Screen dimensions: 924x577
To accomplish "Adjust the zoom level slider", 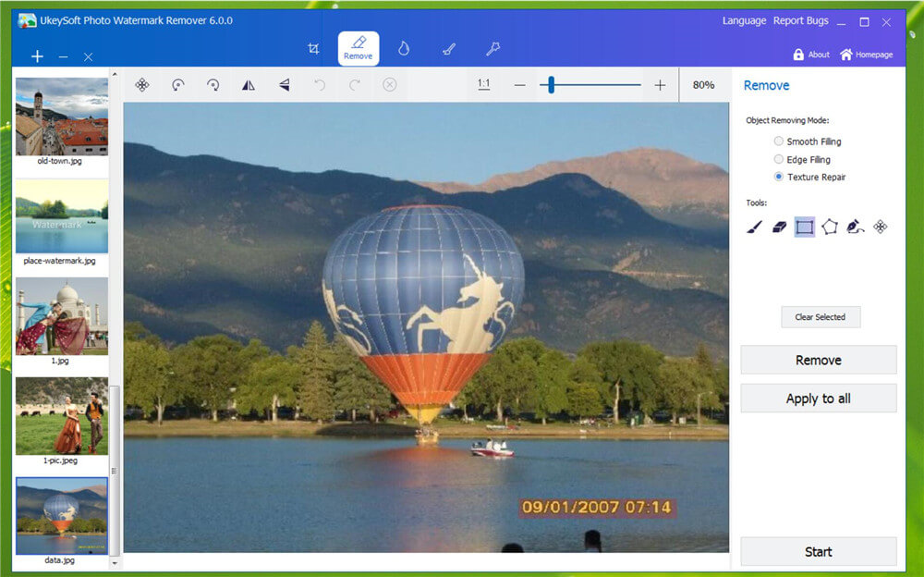I will click(552, 85).
